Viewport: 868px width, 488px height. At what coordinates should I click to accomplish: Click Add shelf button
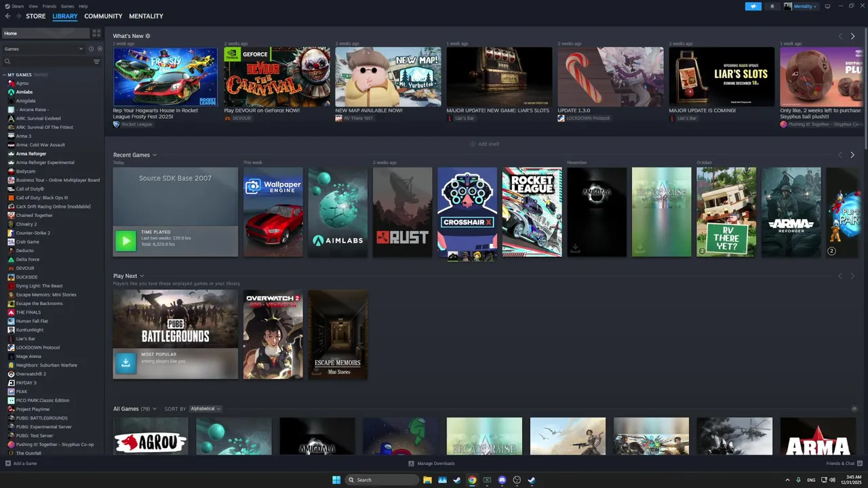(485, 144)
